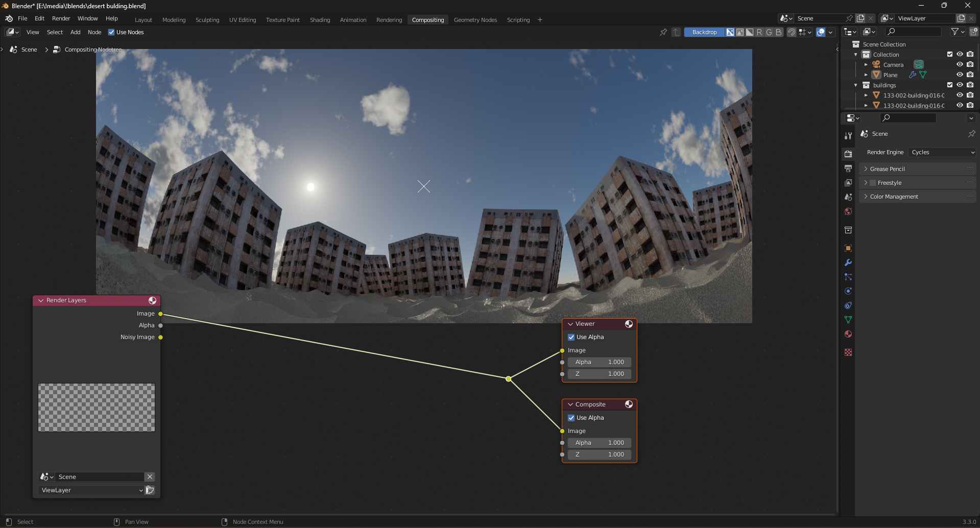Screen dimensions: 980x528
Task: Switch to the Modifier properties wrench icon
Action: 848,262
